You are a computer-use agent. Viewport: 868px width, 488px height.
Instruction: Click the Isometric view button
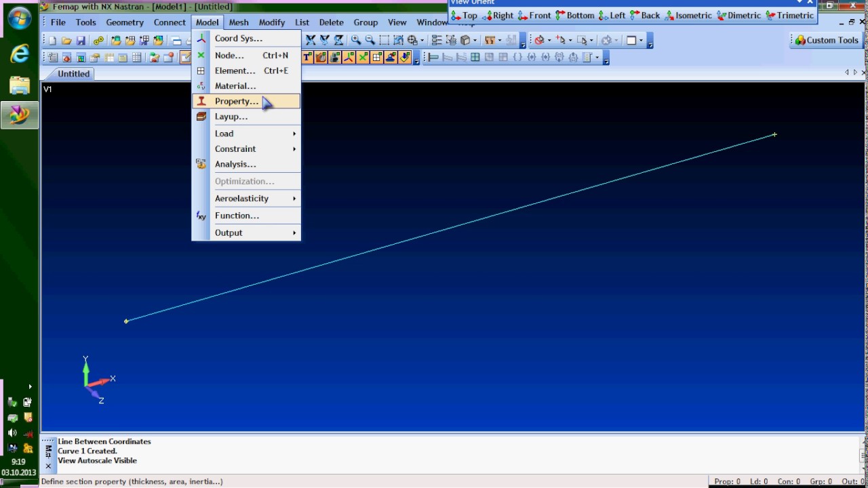tap(689, 16)
